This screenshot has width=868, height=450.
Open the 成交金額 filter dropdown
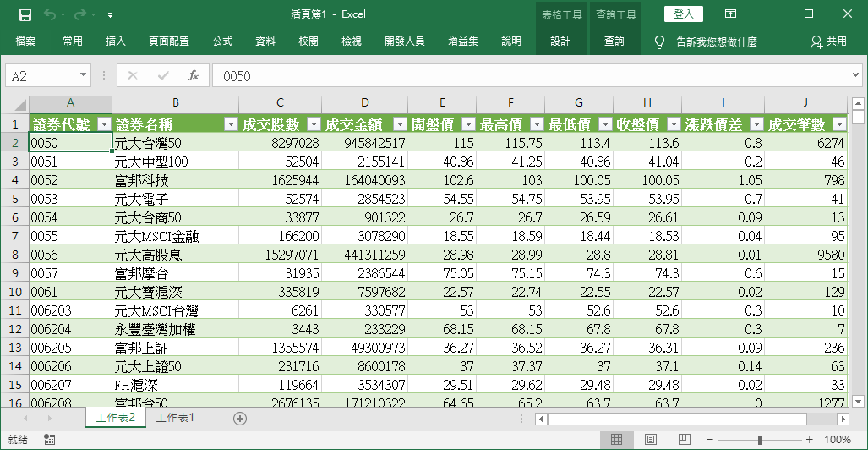[400, 124]
